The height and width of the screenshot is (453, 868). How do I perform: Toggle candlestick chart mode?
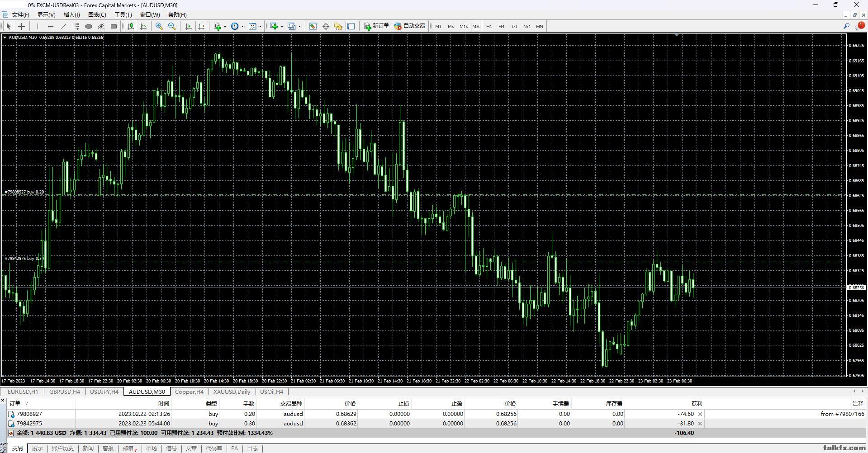point(131,26)
